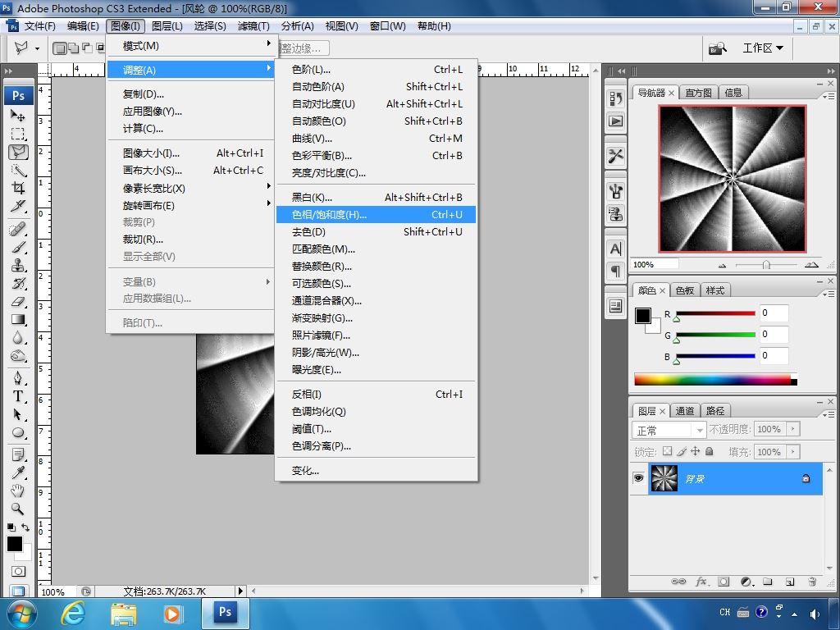The width and height of the screenshot is (840, 630).
Task: Create a new layer in Layers panel
Action: point(790,582)
